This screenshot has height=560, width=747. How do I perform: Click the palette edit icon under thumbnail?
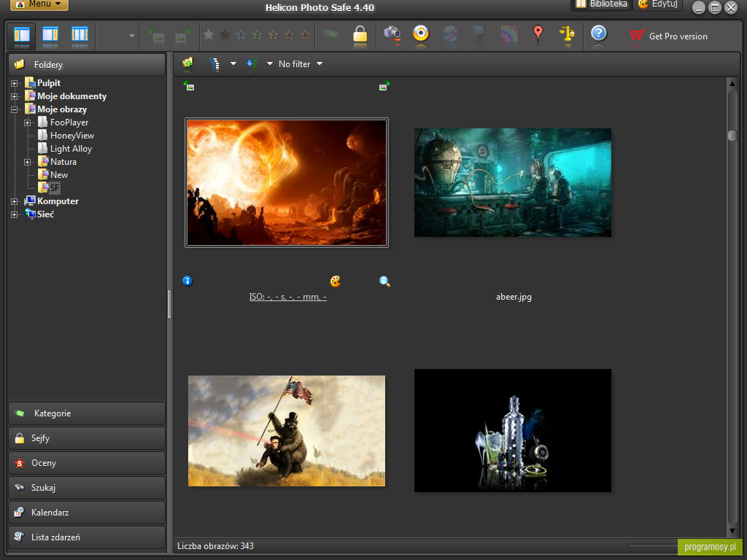336,281
